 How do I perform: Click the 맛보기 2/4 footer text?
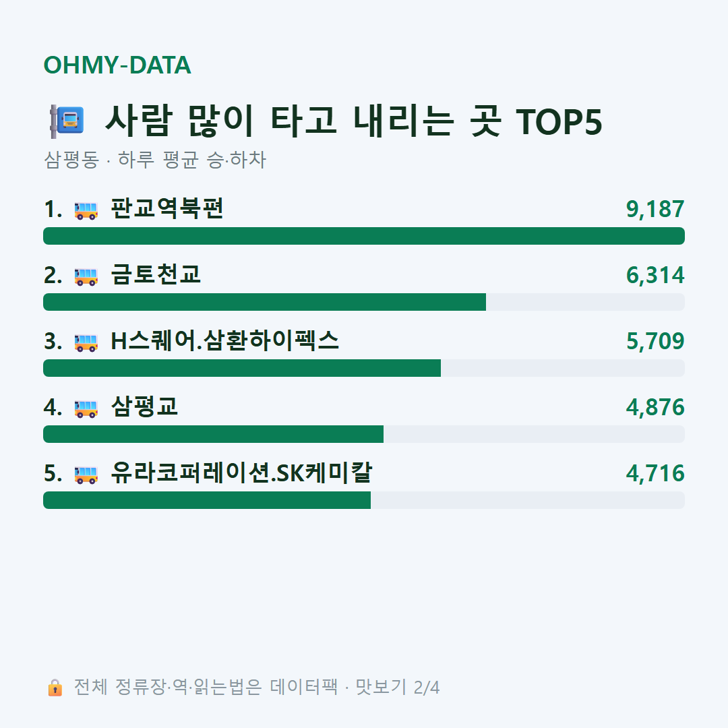(398, 687)
